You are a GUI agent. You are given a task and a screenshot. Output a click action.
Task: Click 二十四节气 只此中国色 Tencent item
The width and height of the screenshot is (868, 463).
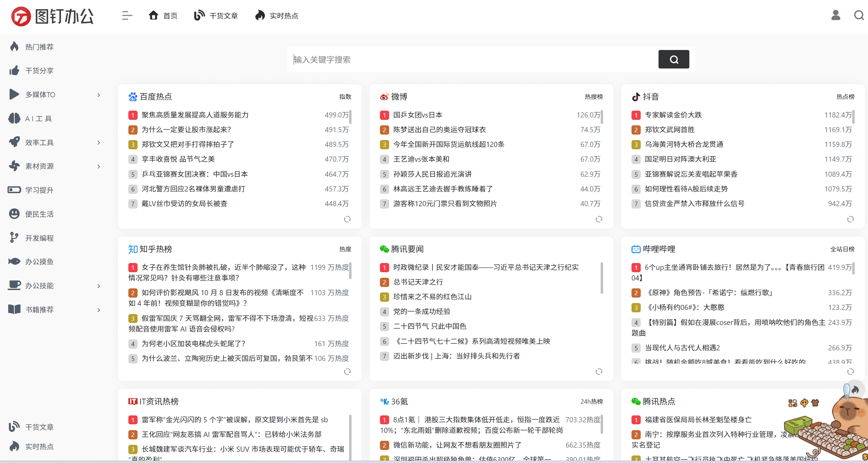(x=430, y=326)
